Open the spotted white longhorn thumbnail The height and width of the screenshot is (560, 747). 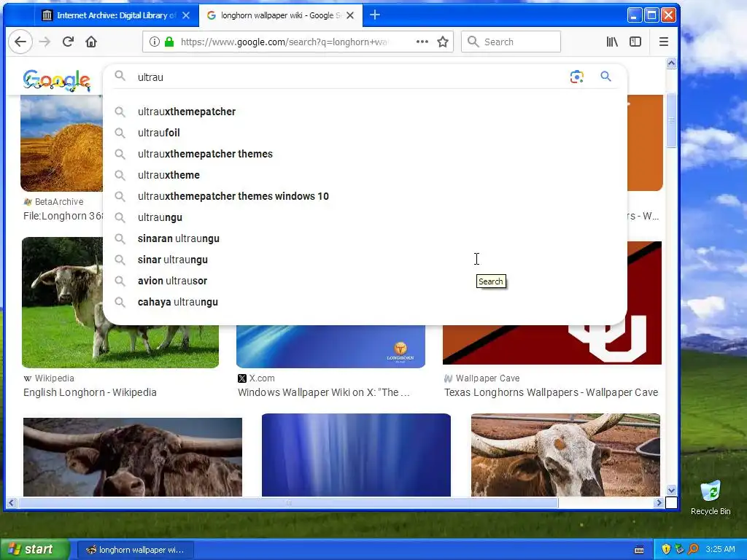(565, 455)
